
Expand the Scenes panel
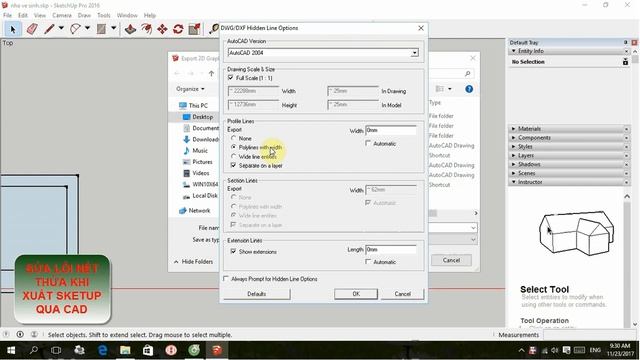[514, 173]
